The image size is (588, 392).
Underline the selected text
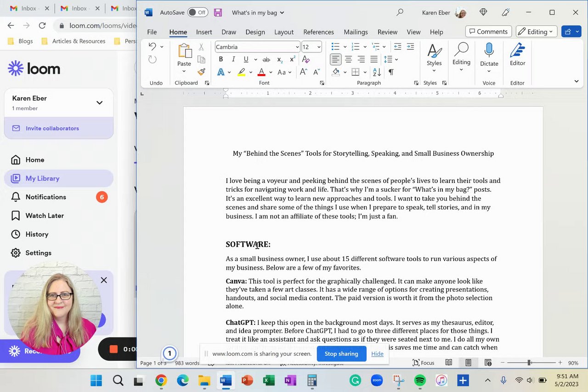pyautogui.click(x=246, y=59)
